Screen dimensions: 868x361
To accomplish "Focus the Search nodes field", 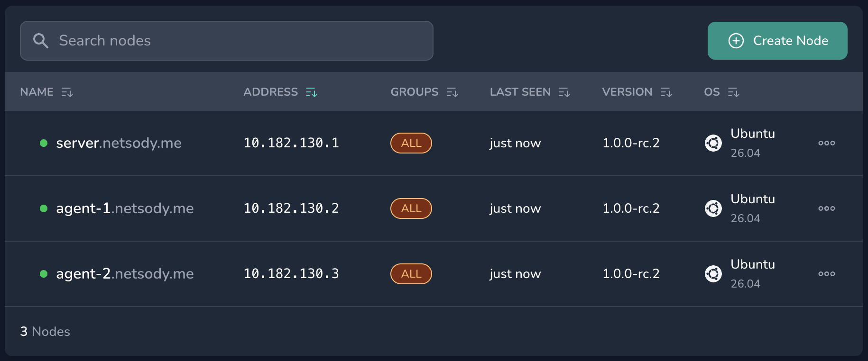I will [226, 41].
